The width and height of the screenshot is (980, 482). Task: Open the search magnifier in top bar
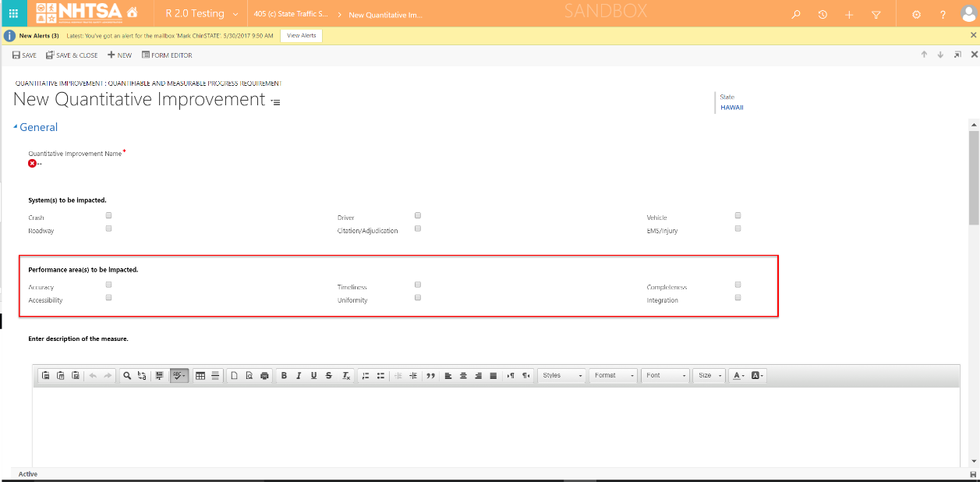point(796,14)
